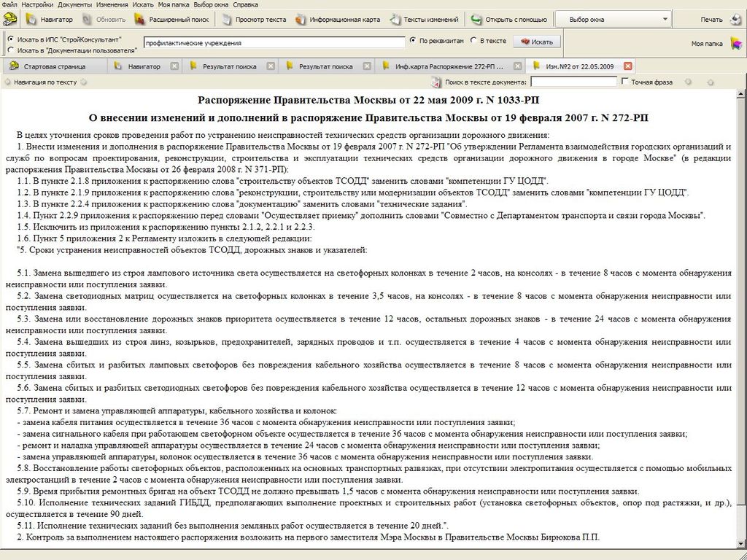The image size is (747, 560).
Task: Click the Искать search button
Action: tap(536, 42)
